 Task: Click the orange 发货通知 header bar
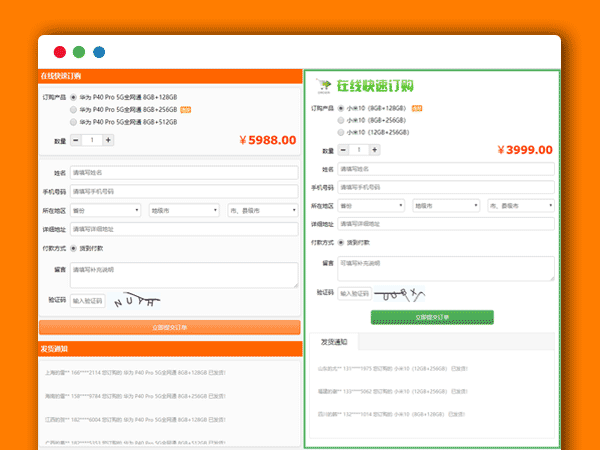(x=170, y=349)
